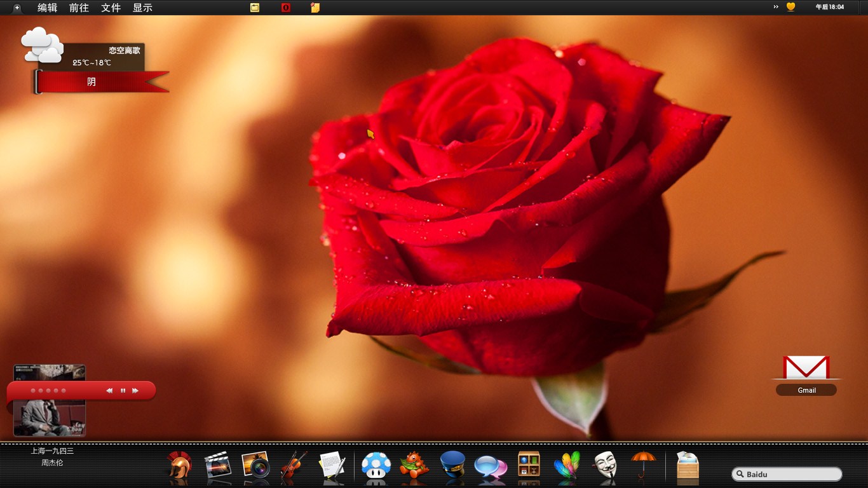Image resolution: width=868 pixels, height=488 pixels.
Task: Open the 文件 menu
Action: 111,8
